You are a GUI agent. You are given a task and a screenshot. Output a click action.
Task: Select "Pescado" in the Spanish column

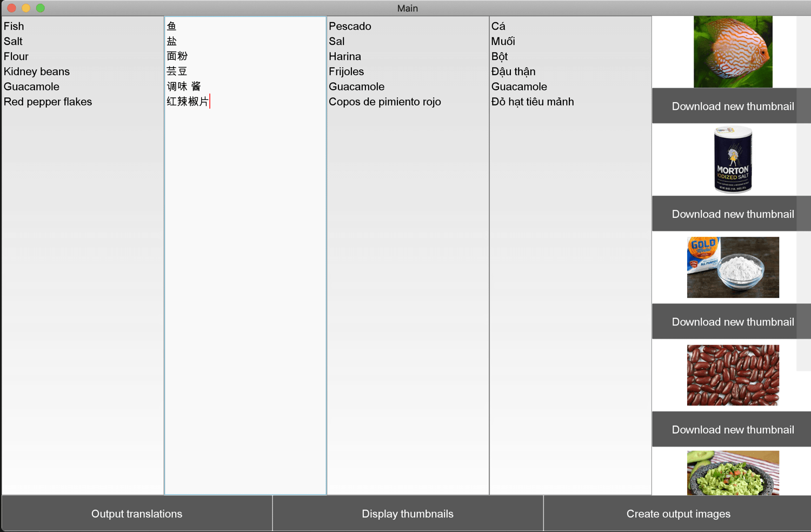(349, 26)
